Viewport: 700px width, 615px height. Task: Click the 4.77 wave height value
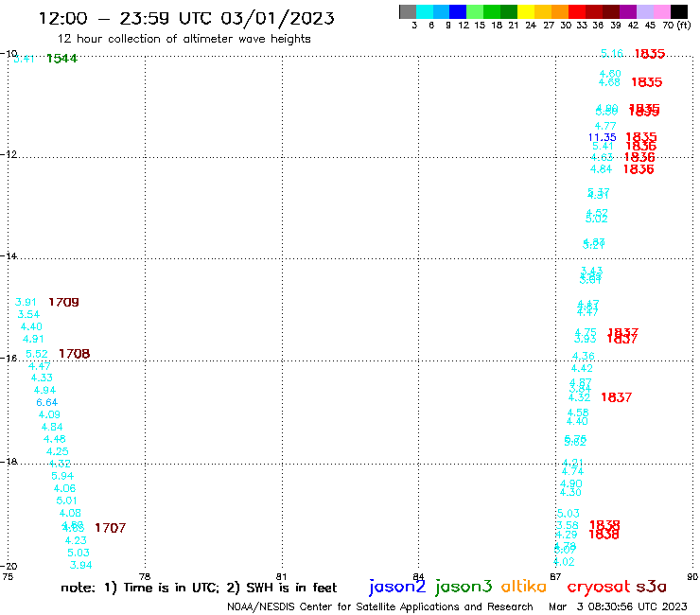604,126
